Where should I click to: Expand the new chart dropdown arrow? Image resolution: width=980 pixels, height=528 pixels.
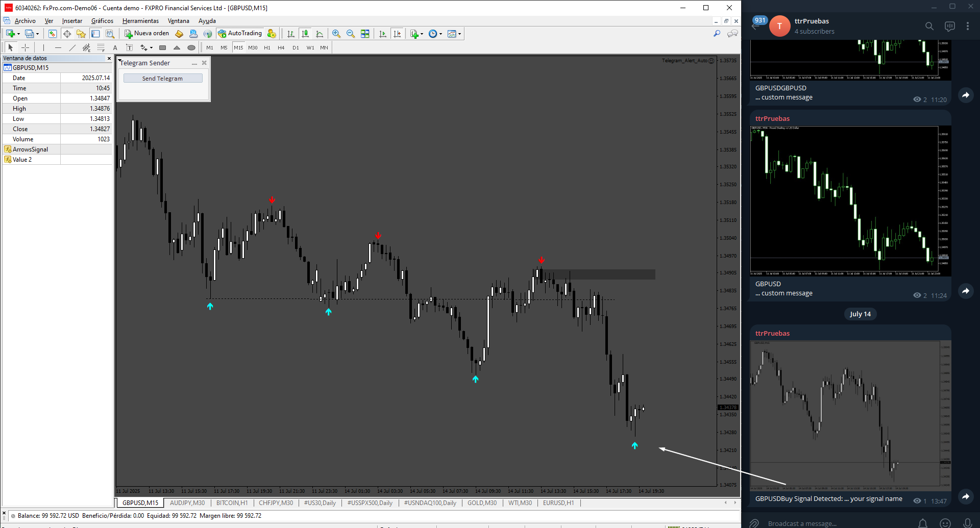[18, 34]
